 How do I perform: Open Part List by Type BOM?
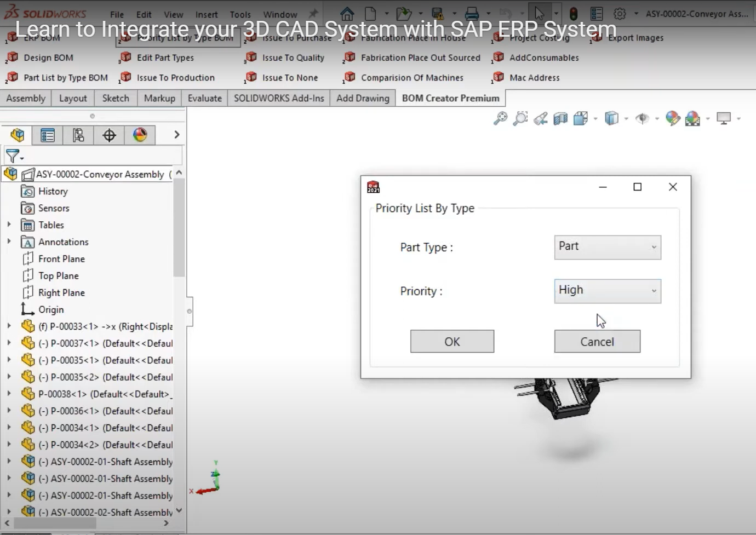point(57,78)
